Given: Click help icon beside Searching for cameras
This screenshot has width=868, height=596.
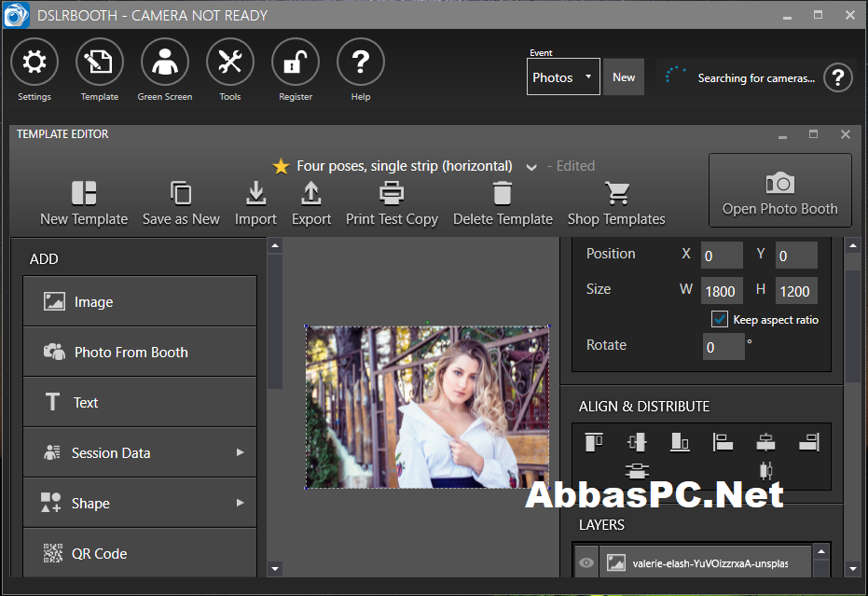Looking at the screenshot, I should click(x=837, y=78).
